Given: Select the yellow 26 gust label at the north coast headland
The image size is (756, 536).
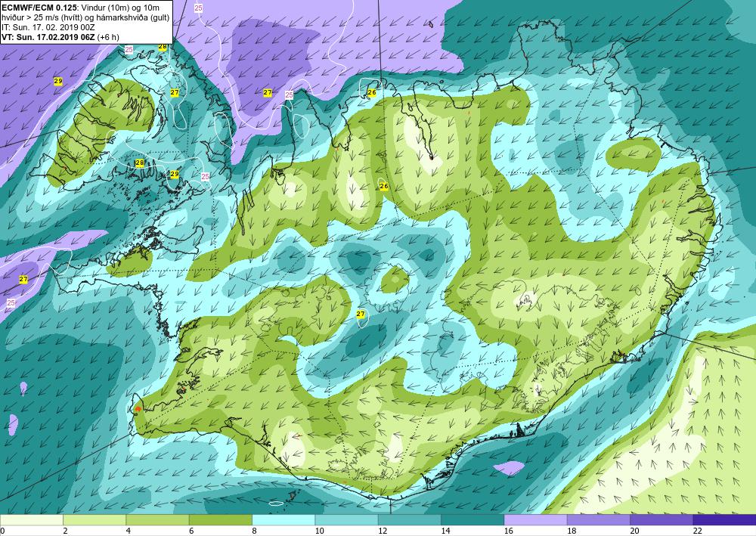Looking at the screenshot, I should pyautogui.click(x=372, y=92).
